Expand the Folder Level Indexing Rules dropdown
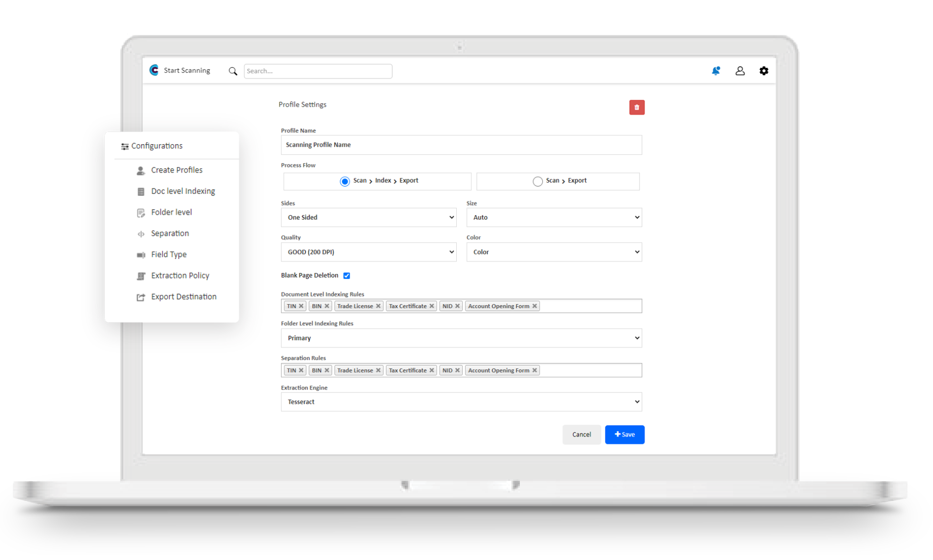Viewport: 933px width, 560px height. point(461,338)
